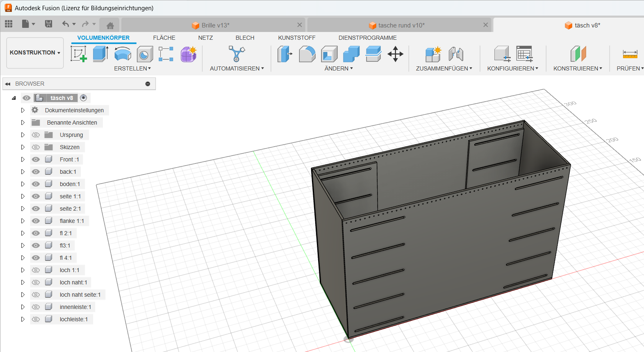Hide the boden:1 component
The width and height of the screenshot is (644, 352).
point(36,184)
